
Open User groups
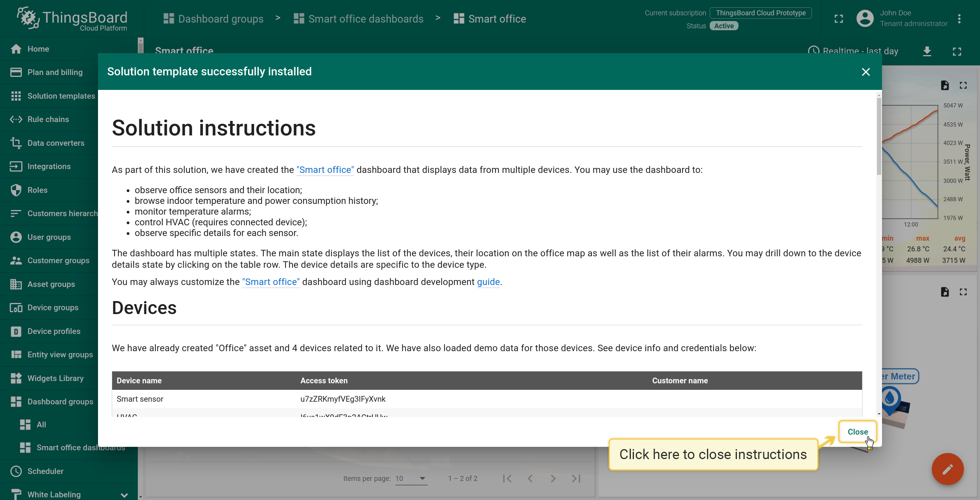click(x=69, y=237)
